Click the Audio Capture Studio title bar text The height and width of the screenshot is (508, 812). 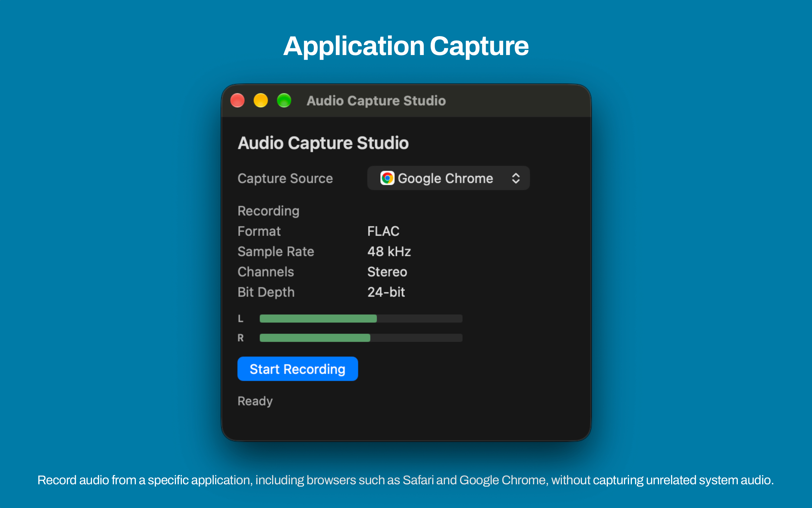coord(376,101)
